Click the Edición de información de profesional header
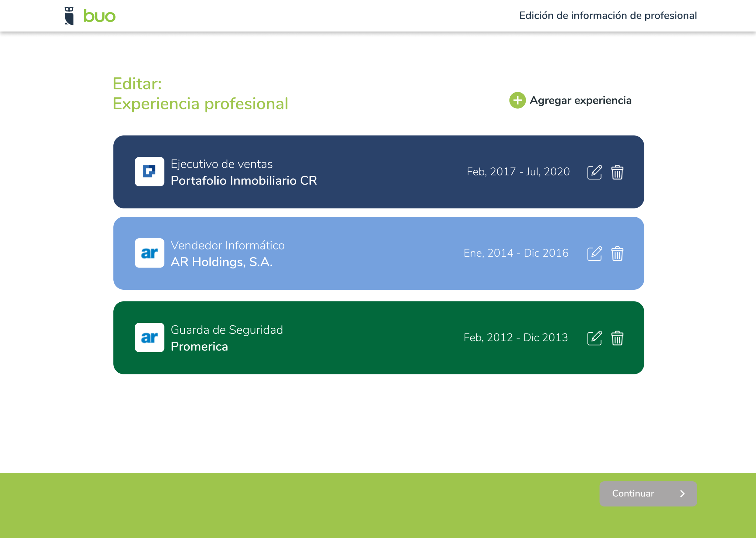This screenshot has width=756, height=538. (x=608, y=16)
